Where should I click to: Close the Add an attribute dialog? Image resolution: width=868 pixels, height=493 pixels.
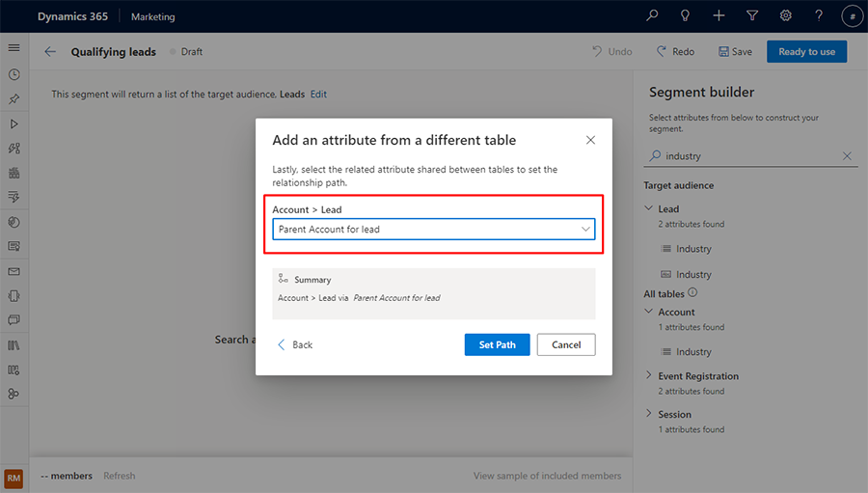click(x=590, y=140)
